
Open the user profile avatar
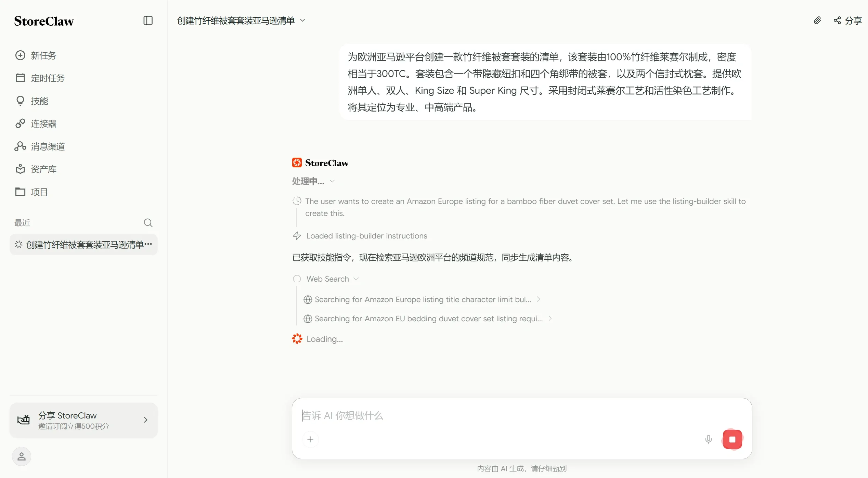click(x=22, y=456)
